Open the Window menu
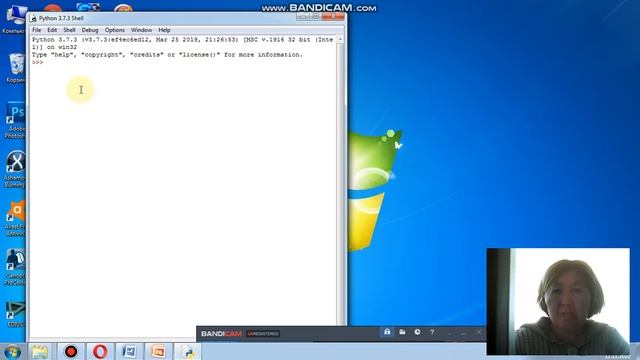 pyautogui.click(x=141, y=30)
